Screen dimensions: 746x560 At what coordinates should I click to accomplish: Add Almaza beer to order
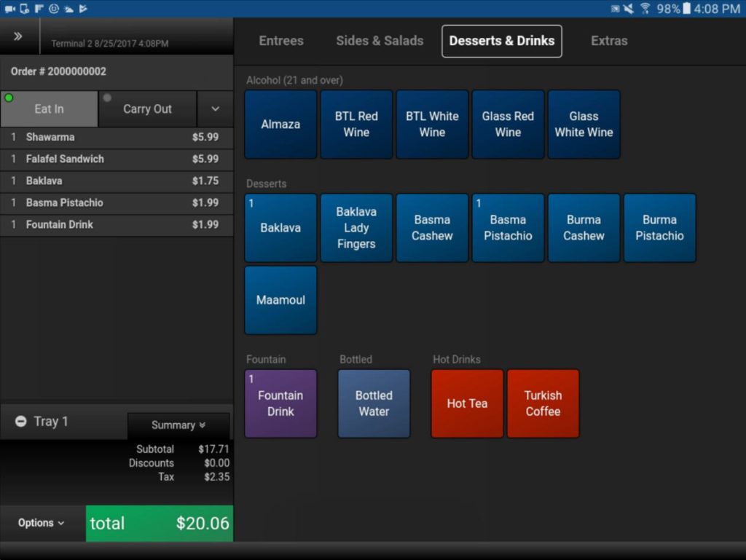280,125
